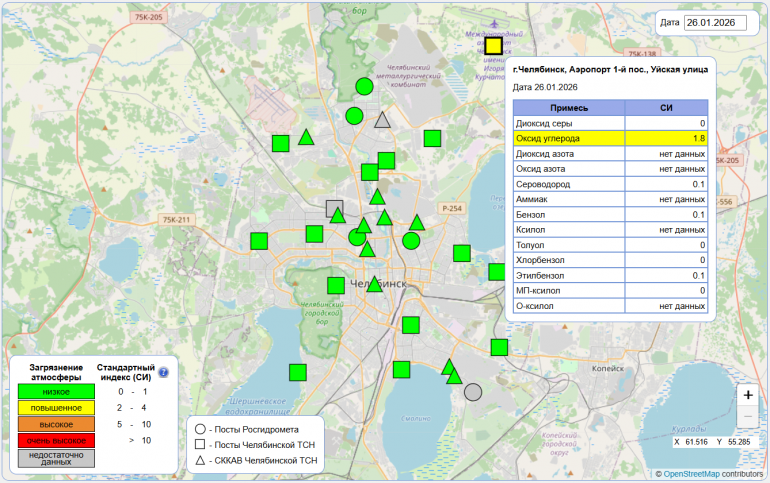
Task: Click the northernmost green circle marker
Action: tap(365, 87)
